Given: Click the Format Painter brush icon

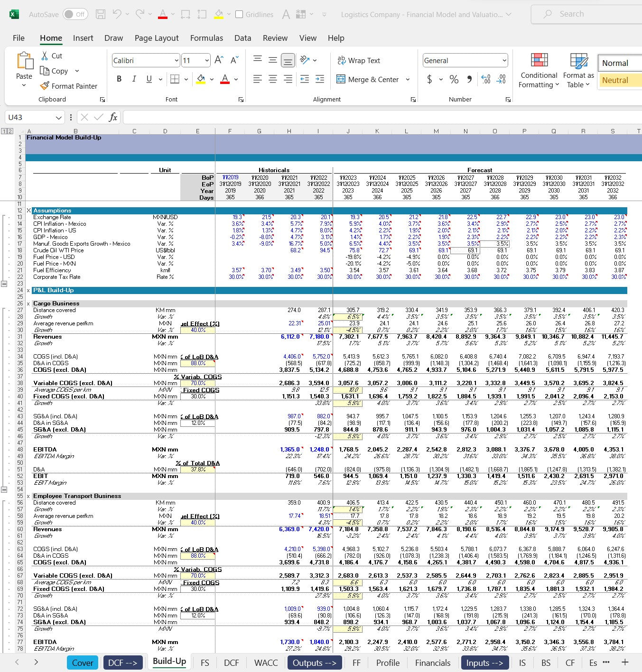Looking at the screenshot, I should (x=45, y=86).
